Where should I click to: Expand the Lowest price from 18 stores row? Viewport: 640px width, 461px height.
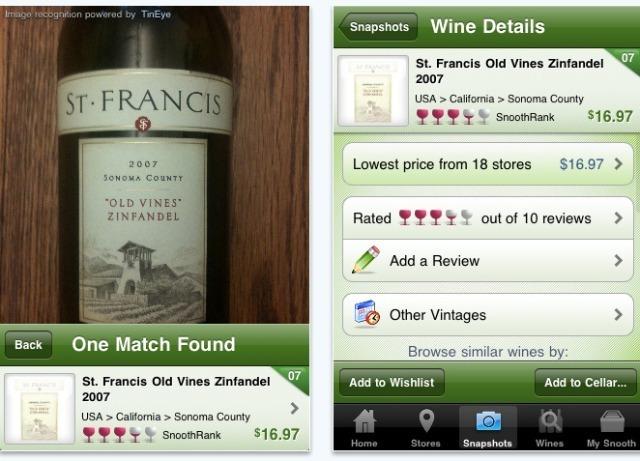(487, 164)
